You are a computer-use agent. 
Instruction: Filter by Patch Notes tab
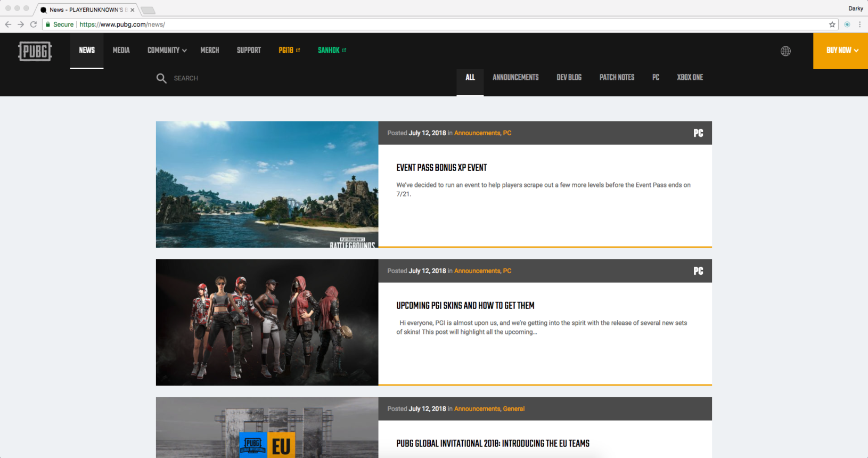click(x=617, y=78)
